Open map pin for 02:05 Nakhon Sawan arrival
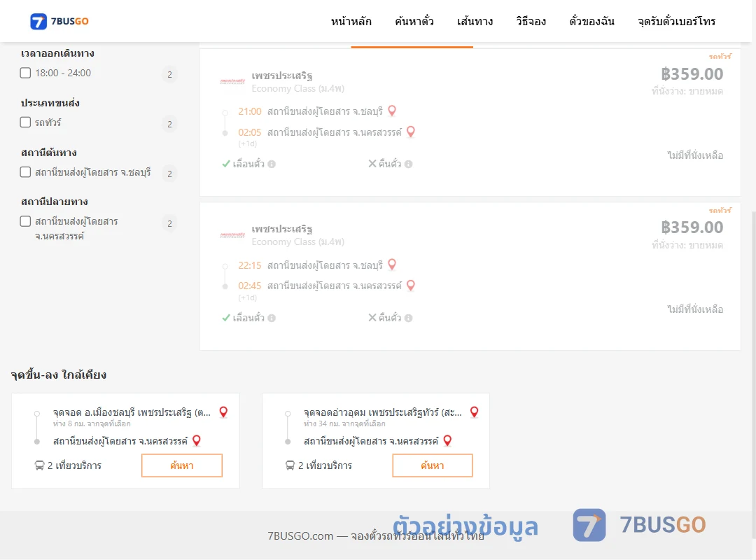 411,132
